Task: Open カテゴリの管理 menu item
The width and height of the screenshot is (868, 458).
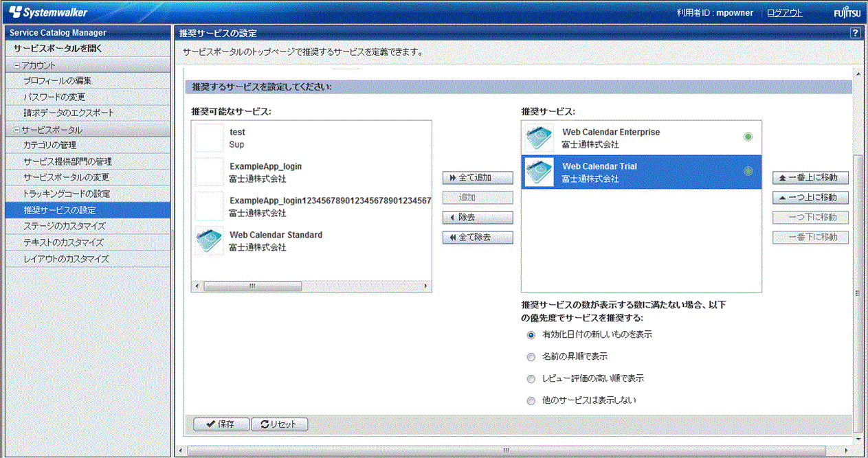Action: 88,145
